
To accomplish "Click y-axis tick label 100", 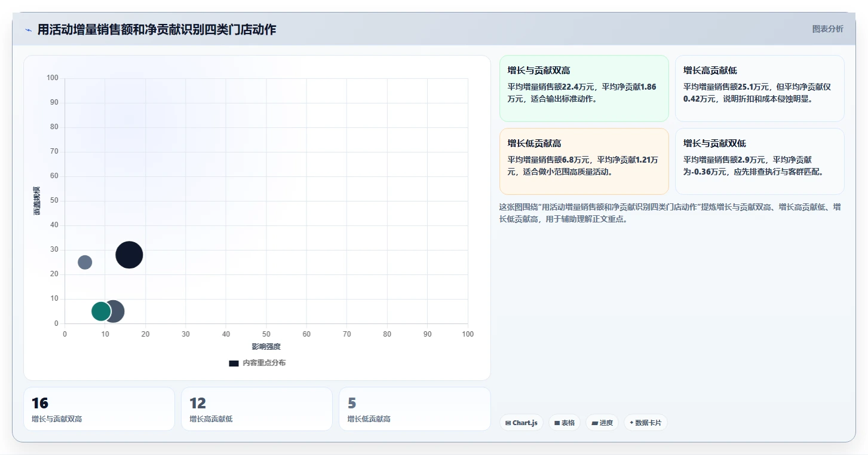I will pos(53,78).
